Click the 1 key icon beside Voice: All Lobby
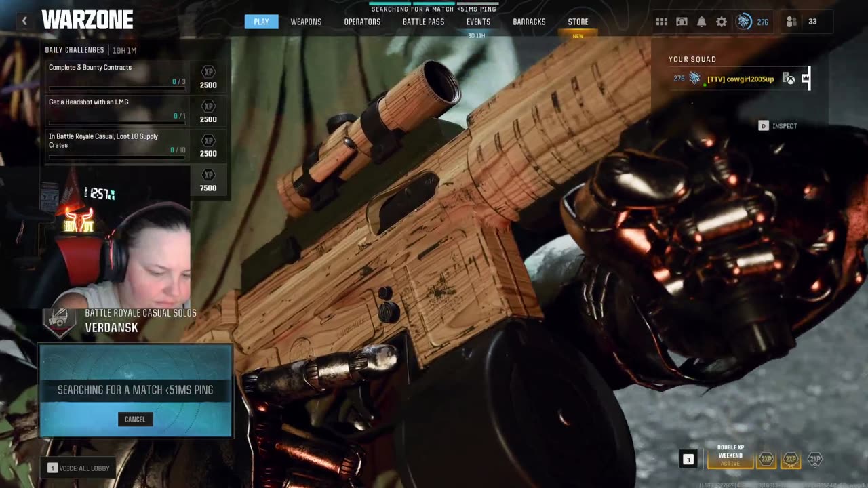The width and height of the screenshot is (868, 488). [x=52, y=468]
